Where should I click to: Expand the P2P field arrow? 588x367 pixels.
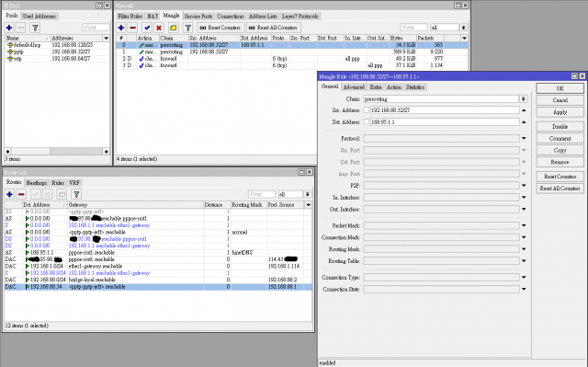click(x=524, y=186)
